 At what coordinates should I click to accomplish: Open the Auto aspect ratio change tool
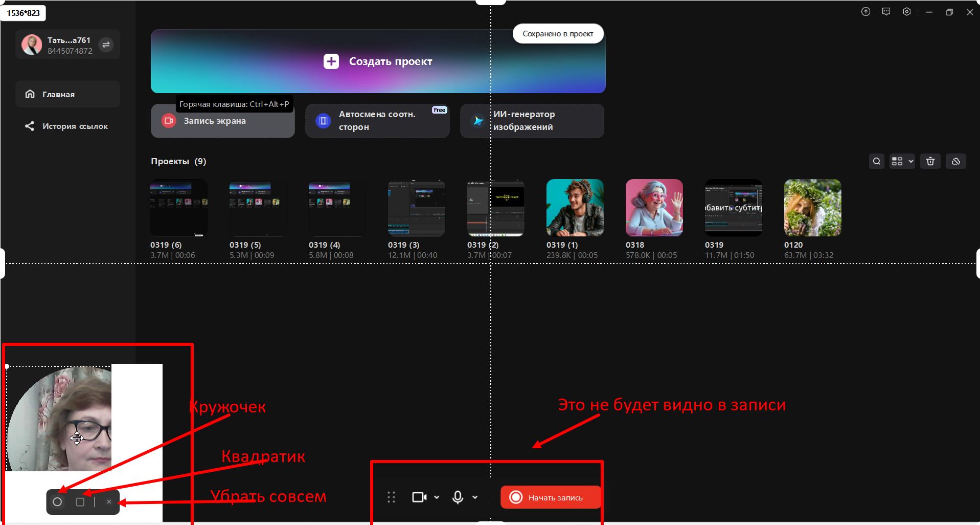point(377,121)
